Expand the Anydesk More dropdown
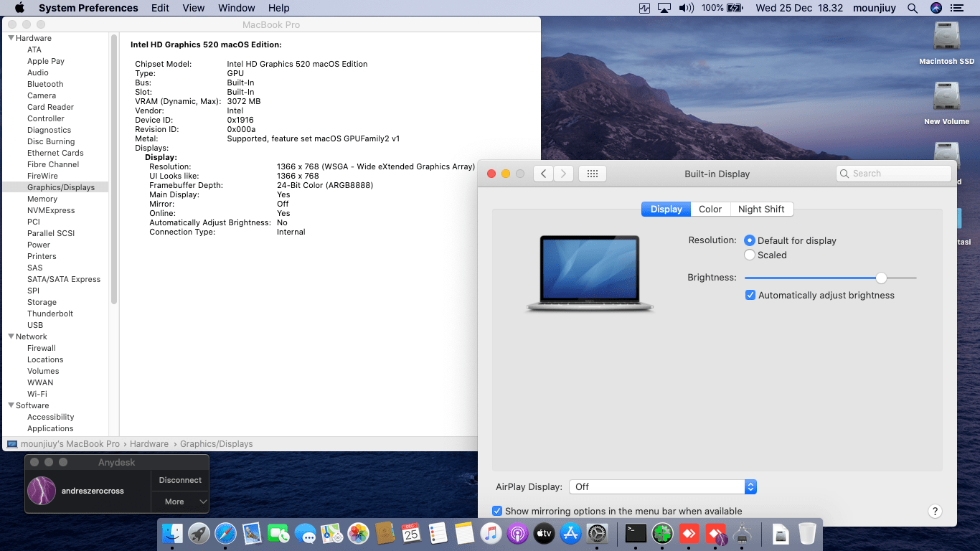The height and width of the screenshot is (551, 980). [180, 501]
